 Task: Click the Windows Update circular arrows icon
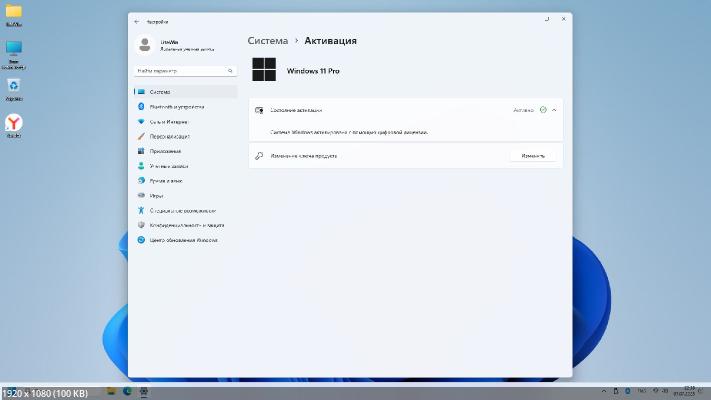(141, 240)
